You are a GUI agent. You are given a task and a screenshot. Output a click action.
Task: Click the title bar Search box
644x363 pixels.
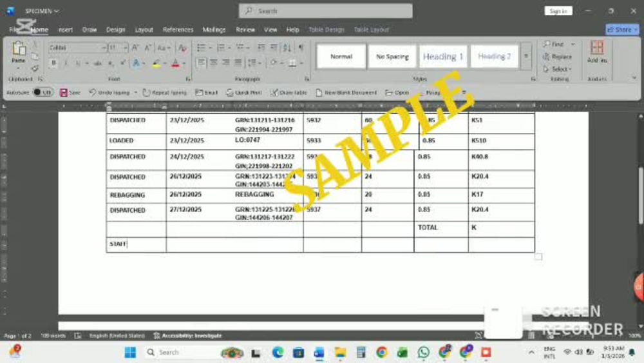pos(326,11)
